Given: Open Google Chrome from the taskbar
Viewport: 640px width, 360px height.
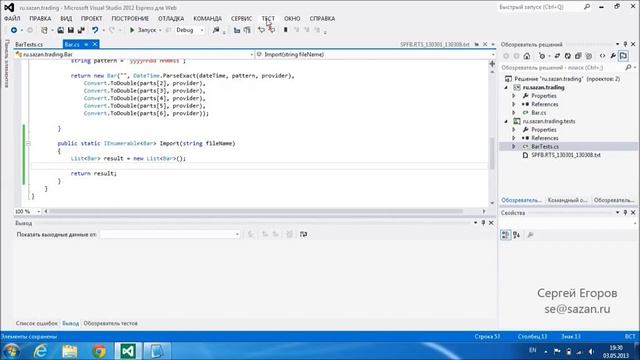Looking at the screenshot, I should (x=99, y=351).
